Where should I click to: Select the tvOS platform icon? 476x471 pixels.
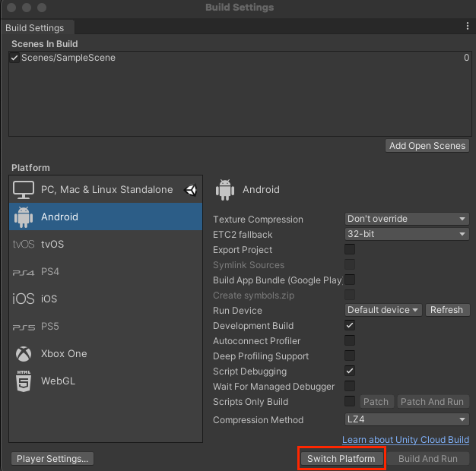[x=24, y=244]
